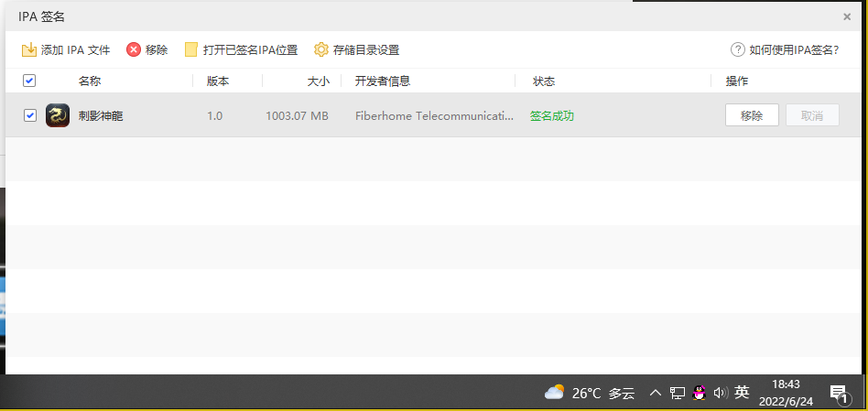Open the weather widget showing 26°C
Screen dimensions: 868x411
coord(589,394)
